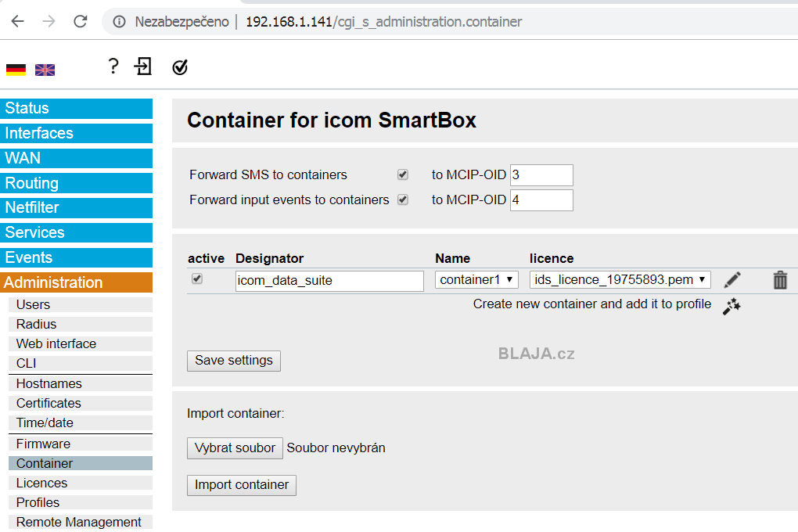The height and width of the screenshot is (532, 798).
Task: Go back with browser back arrow
Action: (x=18, y=21)
